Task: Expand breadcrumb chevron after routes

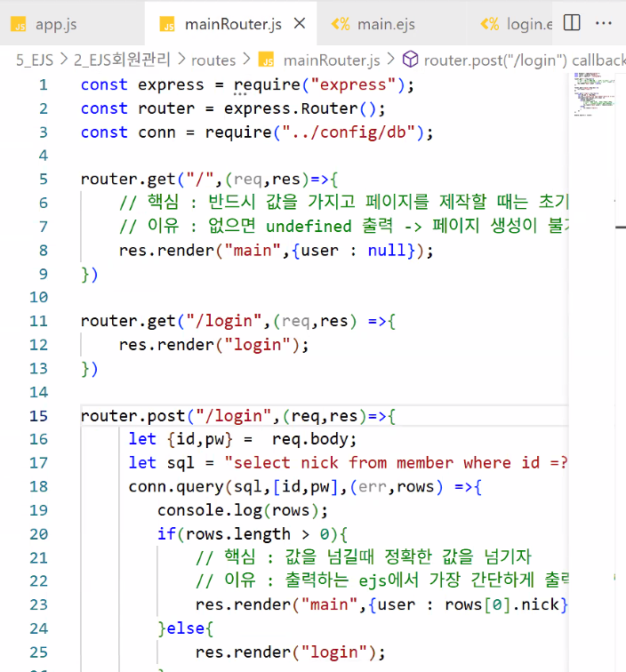Action: point(246,60)
